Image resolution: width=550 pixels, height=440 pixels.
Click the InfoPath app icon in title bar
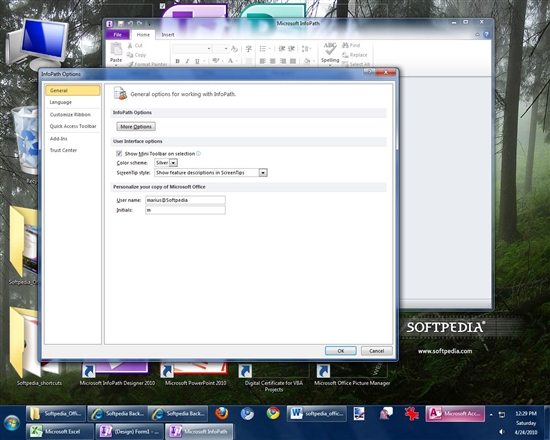[x=109, y=24]
